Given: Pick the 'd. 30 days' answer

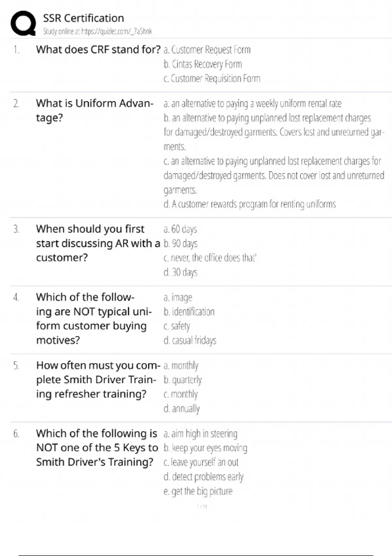Looking at the screenshot, I should (180, 272).
